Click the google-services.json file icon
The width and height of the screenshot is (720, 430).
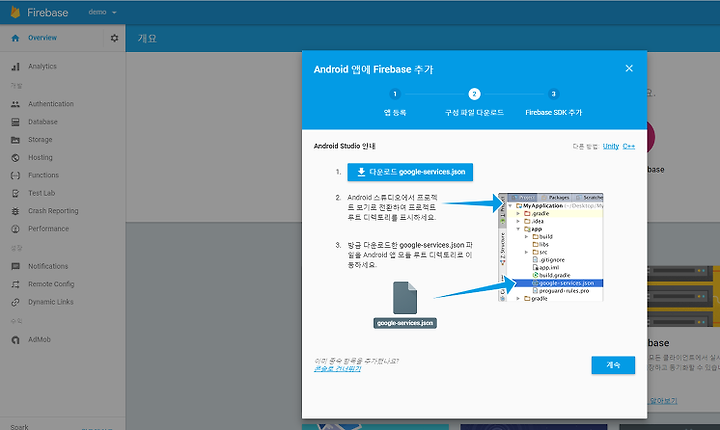405,298
